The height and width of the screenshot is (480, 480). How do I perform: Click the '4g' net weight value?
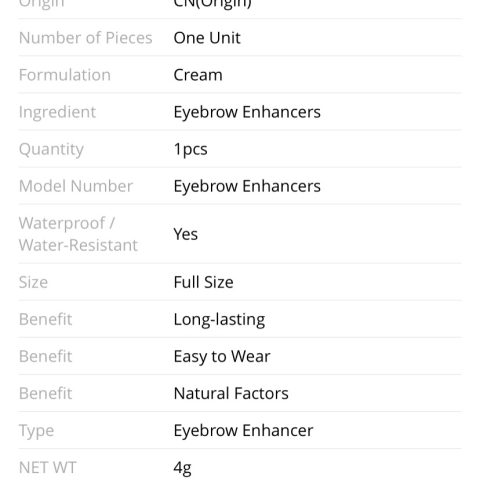(x=182, y=468)
